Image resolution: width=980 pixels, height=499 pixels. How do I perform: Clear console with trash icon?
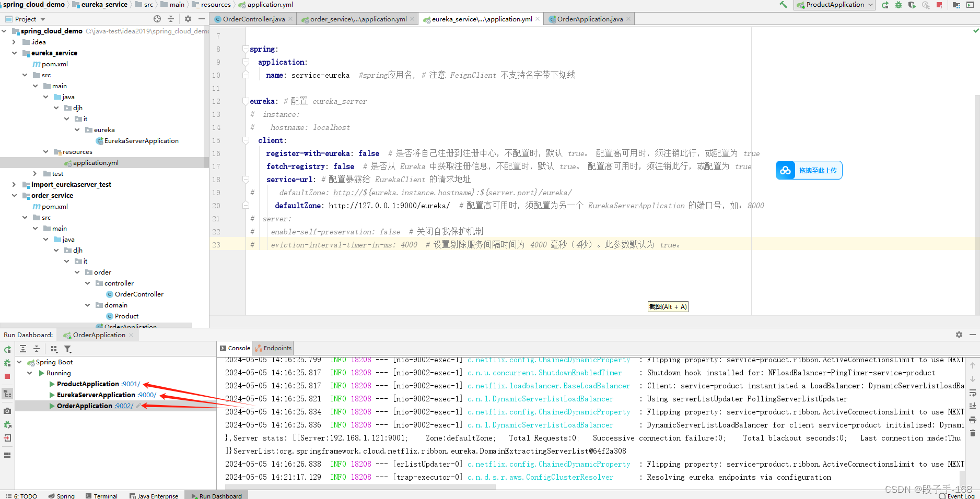973,433
